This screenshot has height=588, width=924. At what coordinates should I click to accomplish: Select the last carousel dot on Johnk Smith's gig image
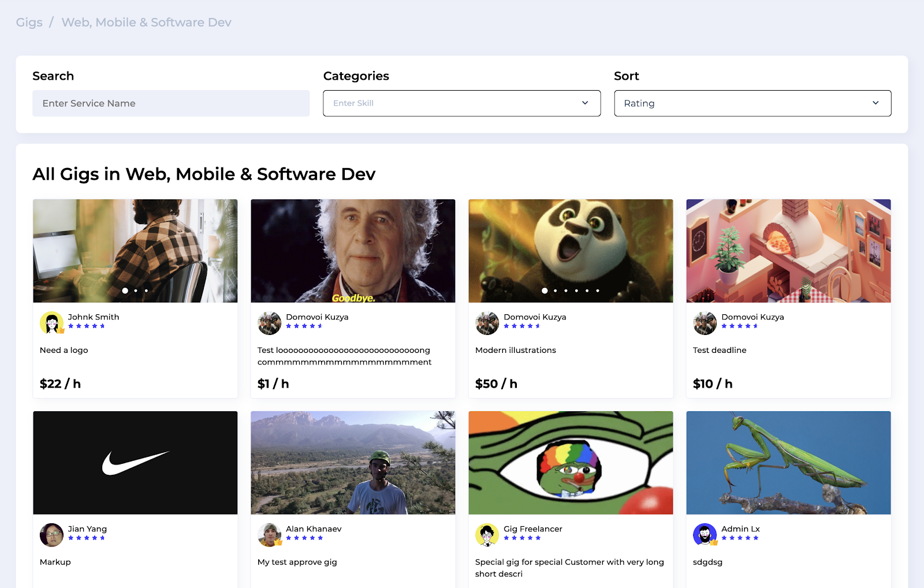(146, 291)
